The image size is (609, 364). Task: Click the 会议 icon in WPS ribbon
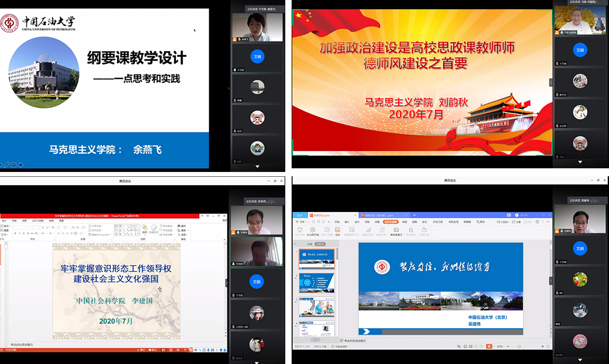pos(337,231)
